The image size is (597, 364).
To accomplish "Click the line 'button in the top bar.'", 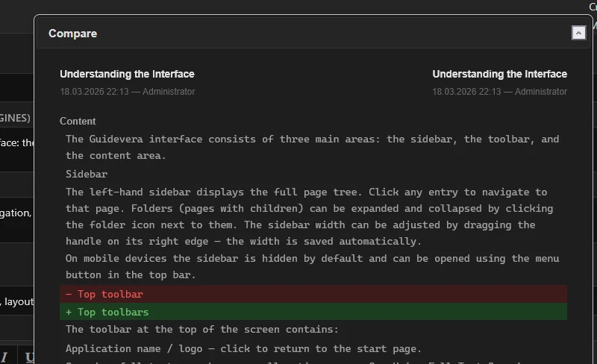I will coord(131,275).
